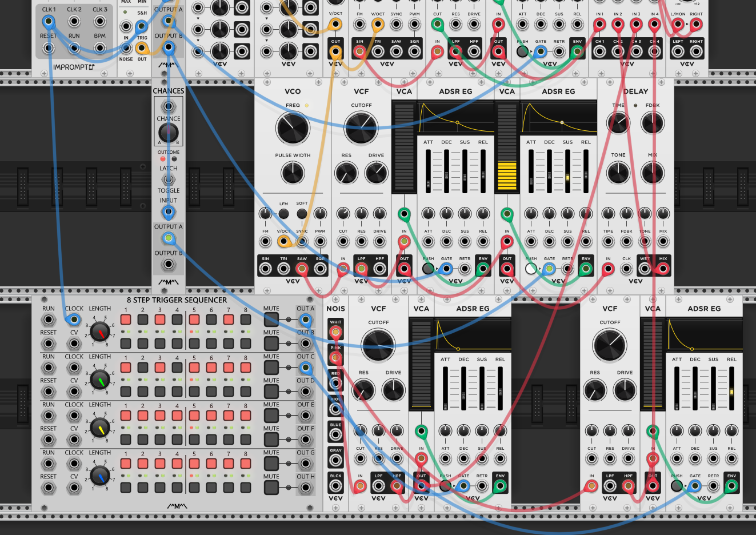Toggle step 1 in the OUT H row
756x535 pixels.
click(x=126, y=488)
